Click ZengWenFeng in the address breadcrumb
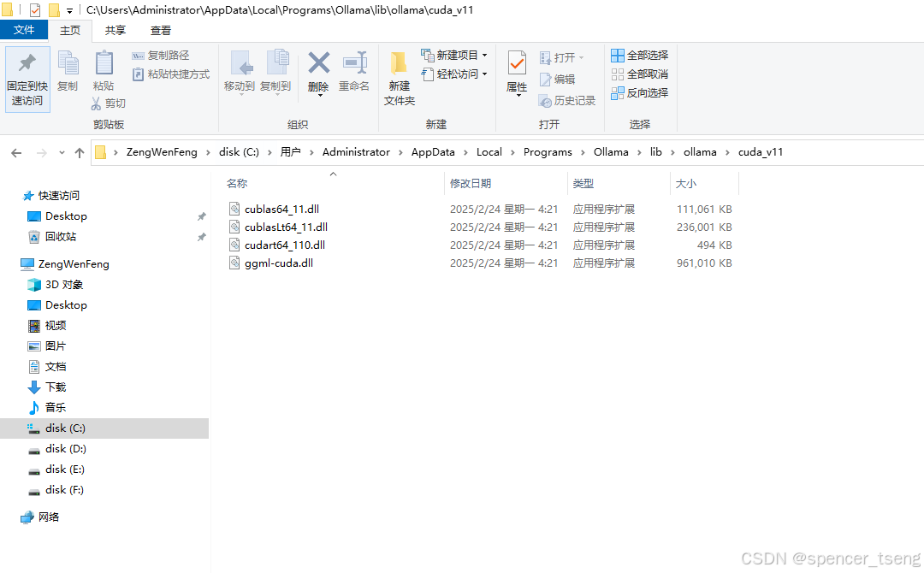924x573 pixels. [162, 152]
